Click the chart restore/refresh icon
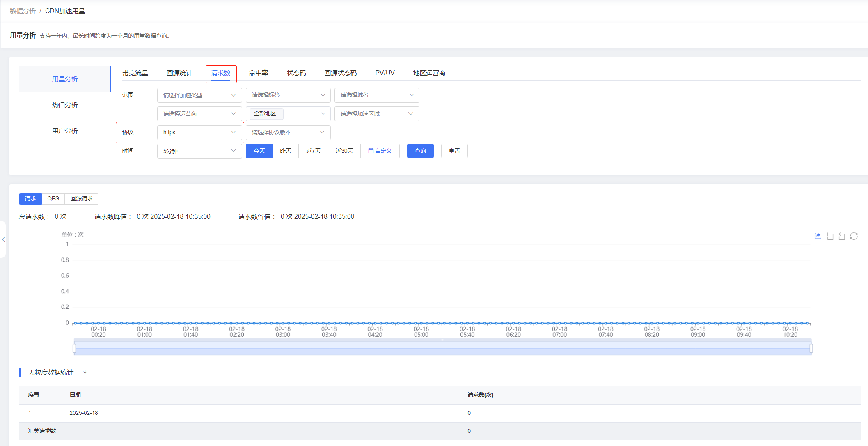 coord(854,236)
